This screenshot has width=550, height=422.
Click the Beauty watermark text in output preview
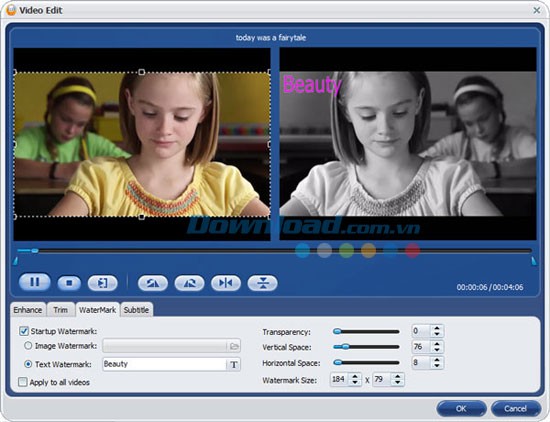[312, 84]
